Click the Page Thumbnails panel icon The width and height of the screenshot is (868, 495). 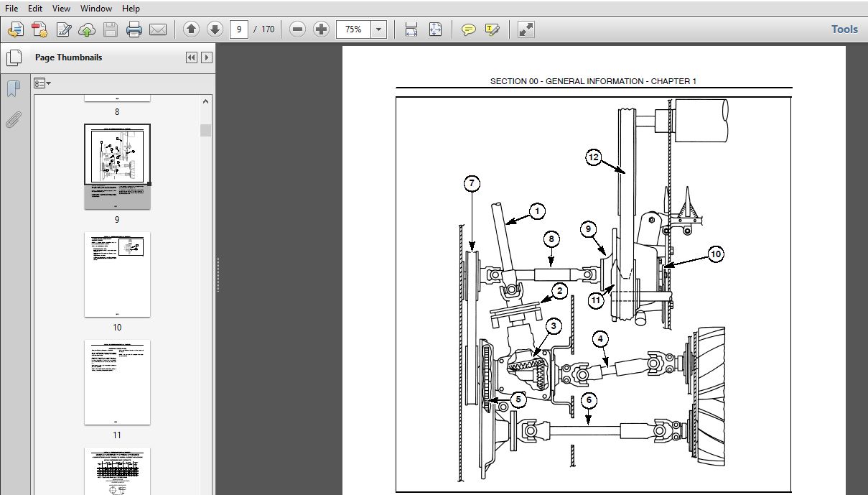point(13,58)
